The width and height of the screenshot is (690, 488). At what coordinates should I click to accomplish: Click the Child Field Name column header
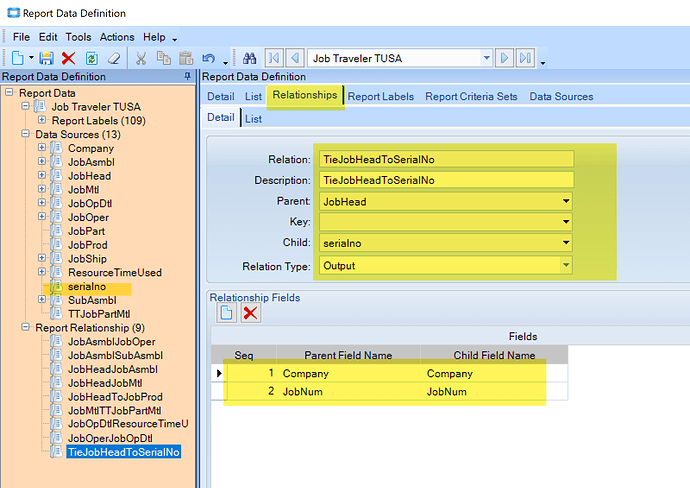(x=494, y=355)
